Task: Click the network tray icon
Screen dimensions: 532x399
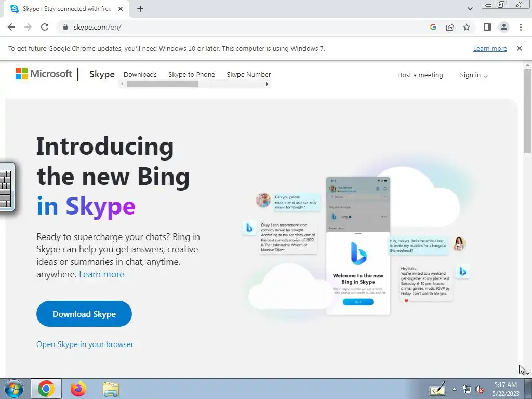Action: [x=467, y=389]
